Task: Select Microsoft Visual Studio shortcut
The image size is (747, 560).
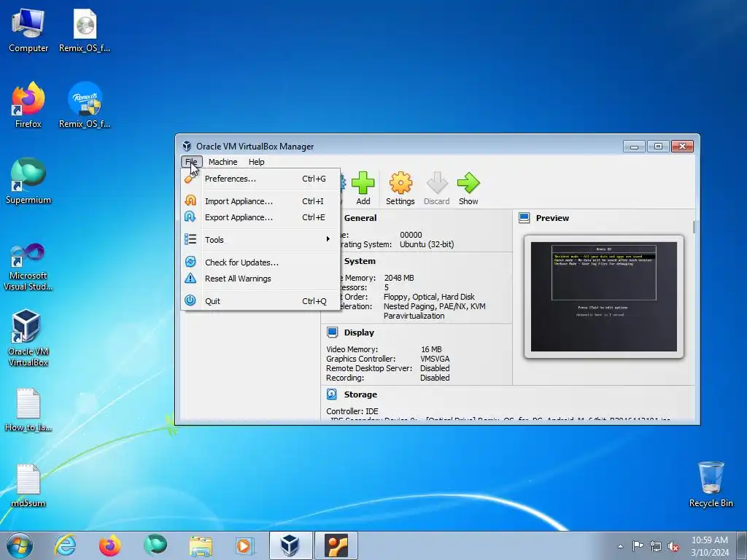Action: [x=28, y=267]
